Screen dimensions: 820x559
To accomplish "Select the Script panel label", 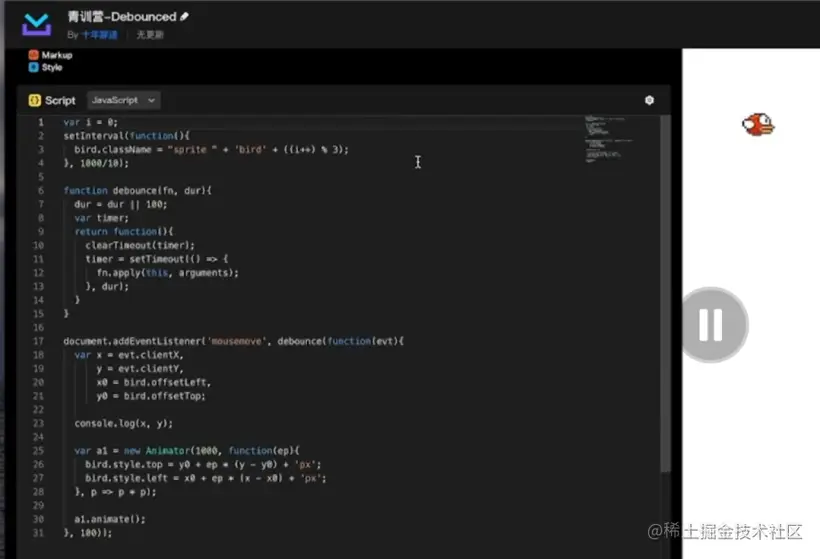I will pos(60,100).
